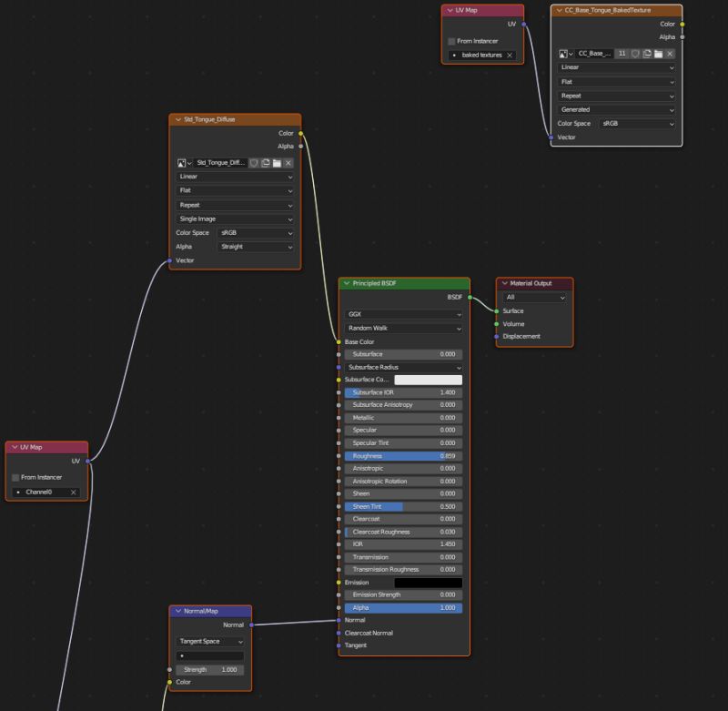Unlink image in Std_Tongue_Diffuse node
Image resolution: width=728 pixels, height=711 pixels.
[288, 163]
